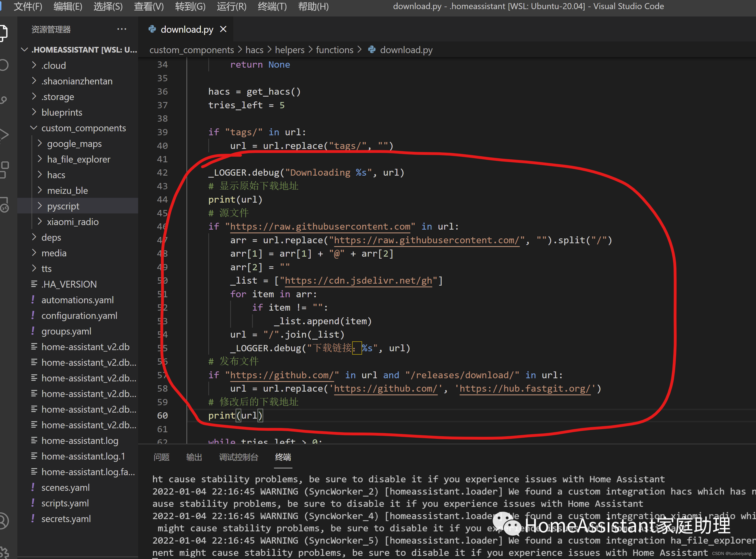This screenshot has height=559, width=756.
Task: Open the 运行(R) menu
Action: click(231, 7)
